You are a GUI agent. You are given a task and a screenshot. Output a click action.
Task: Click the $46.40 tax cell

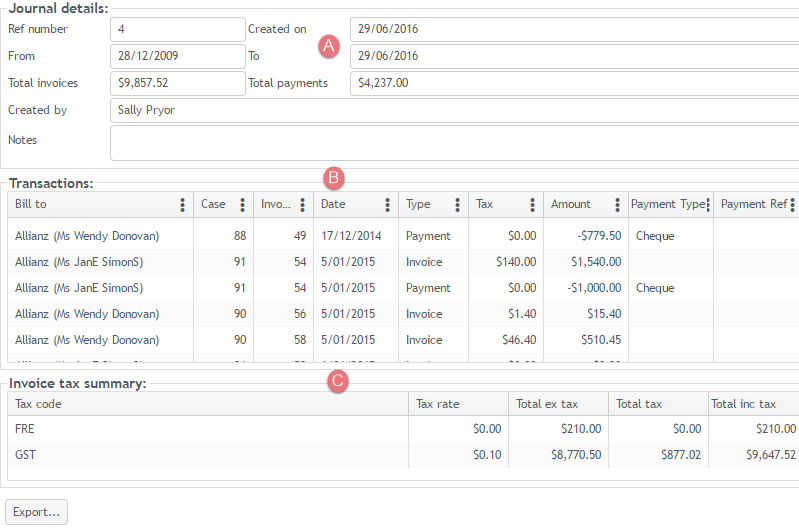pyautogui.click(x=519, y=340)
